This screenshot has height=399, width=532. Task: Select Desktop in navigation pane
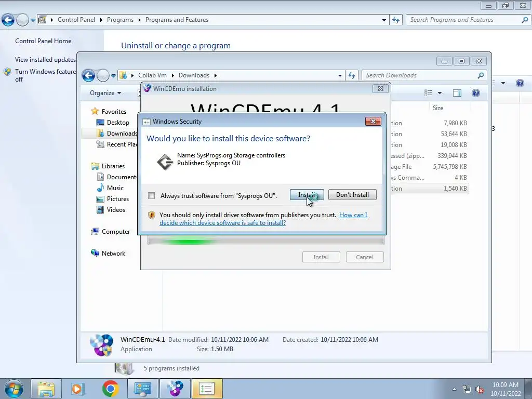pos(118,123)
